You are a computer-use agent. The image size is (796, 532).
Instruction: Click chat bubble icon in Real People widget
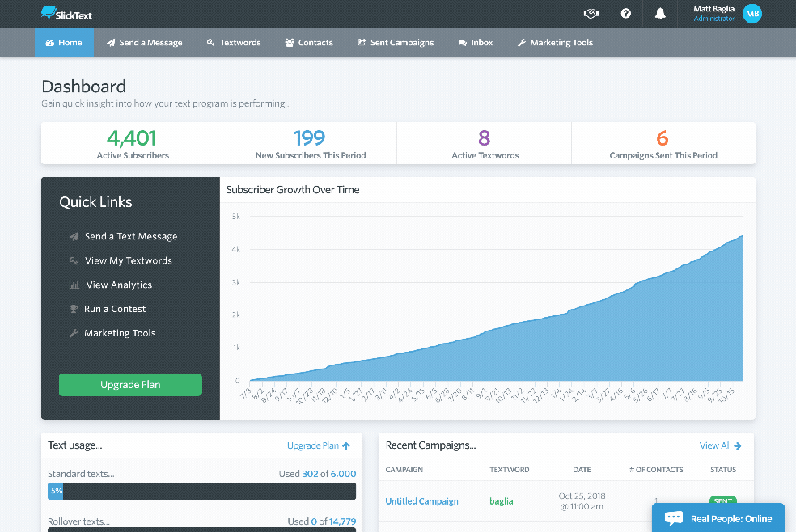(x=674, y=517)
